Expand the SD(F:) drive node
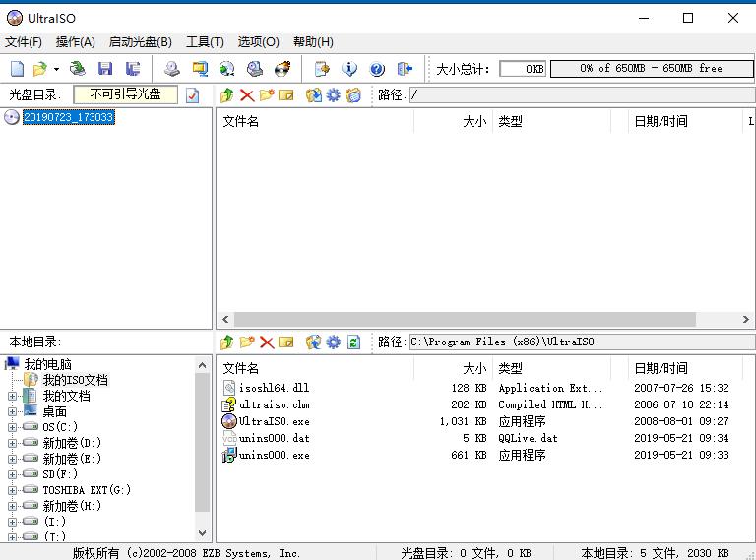 pos(13,474)
